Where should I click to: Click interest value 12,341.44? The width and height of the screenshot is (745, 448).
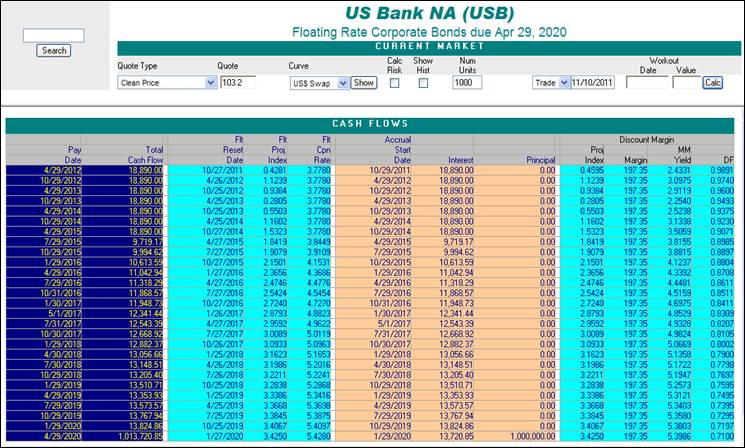(443, 314)
